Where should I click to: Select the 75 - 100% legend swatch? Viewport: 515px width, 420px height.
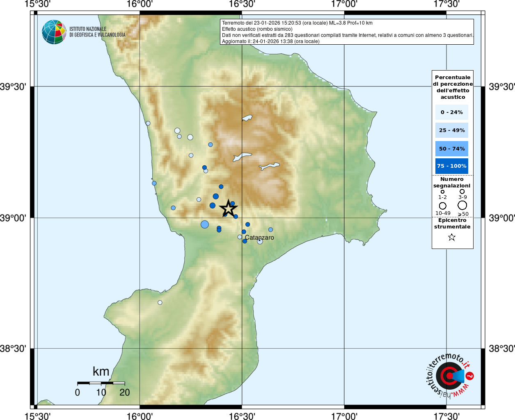(451, 166)
